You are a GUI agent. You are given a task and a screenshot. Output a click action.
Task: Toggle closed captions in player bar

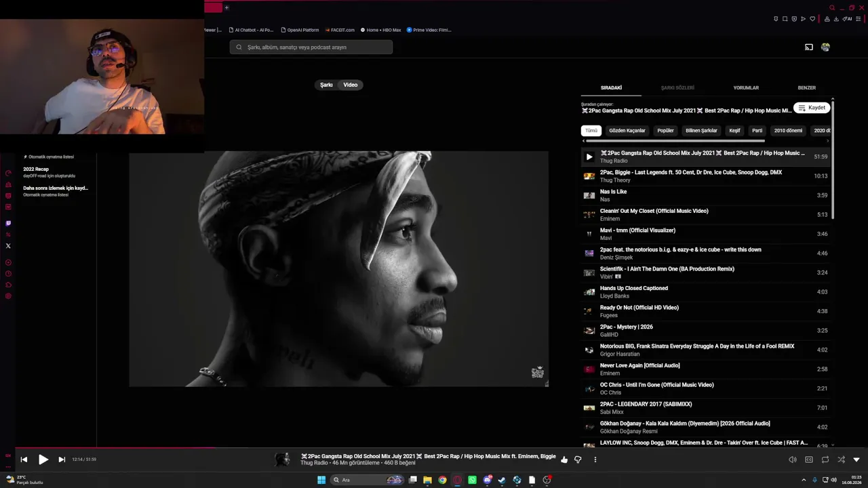(x=809, y=460)
